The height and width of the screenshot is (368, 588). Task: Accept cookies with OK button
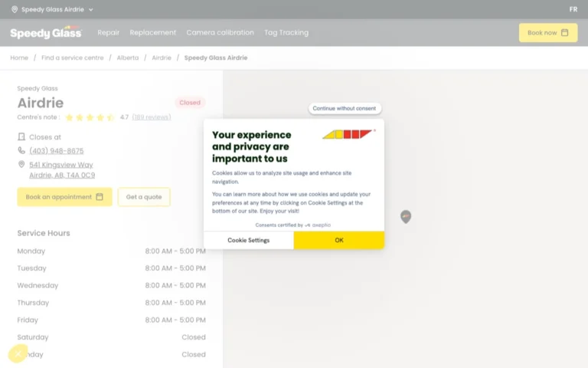[x=339, y=240]
